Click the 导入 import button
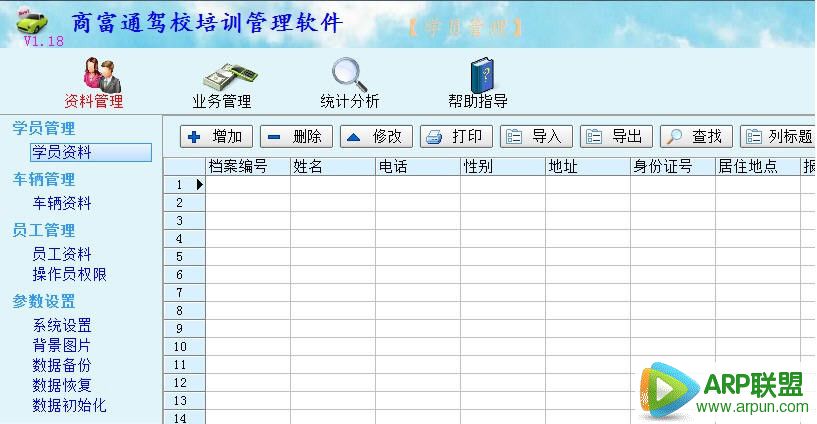 pos(536,136)
